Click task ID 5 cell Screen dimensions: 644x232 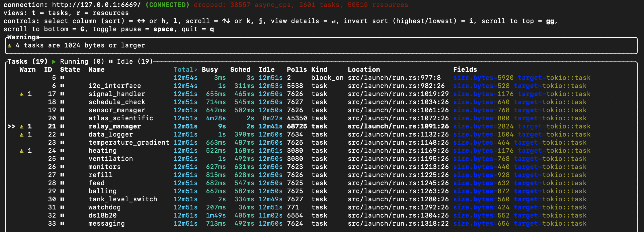[54, 78]
